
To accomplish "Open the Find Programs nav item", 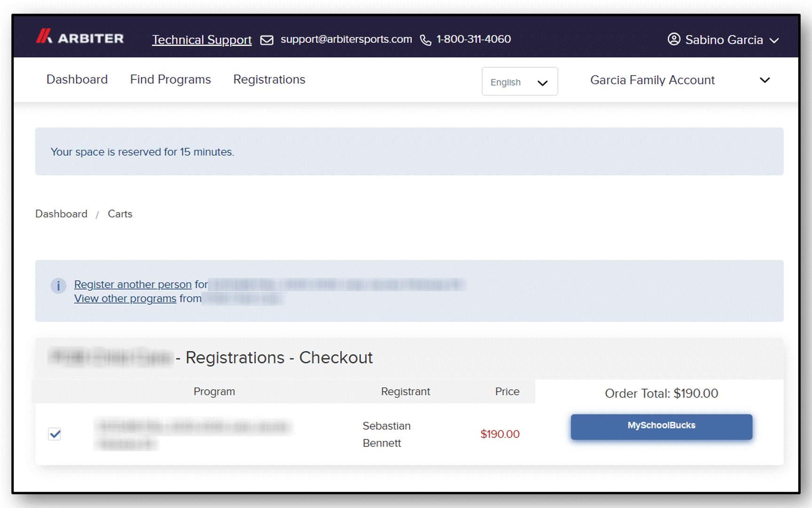I will tap(171, 79).
